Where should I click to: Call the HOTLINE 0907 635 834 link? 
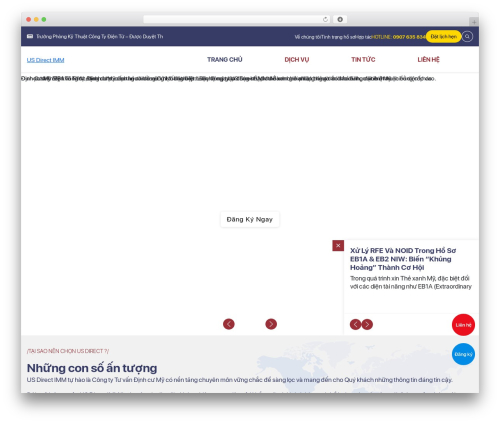coord(398,37)
